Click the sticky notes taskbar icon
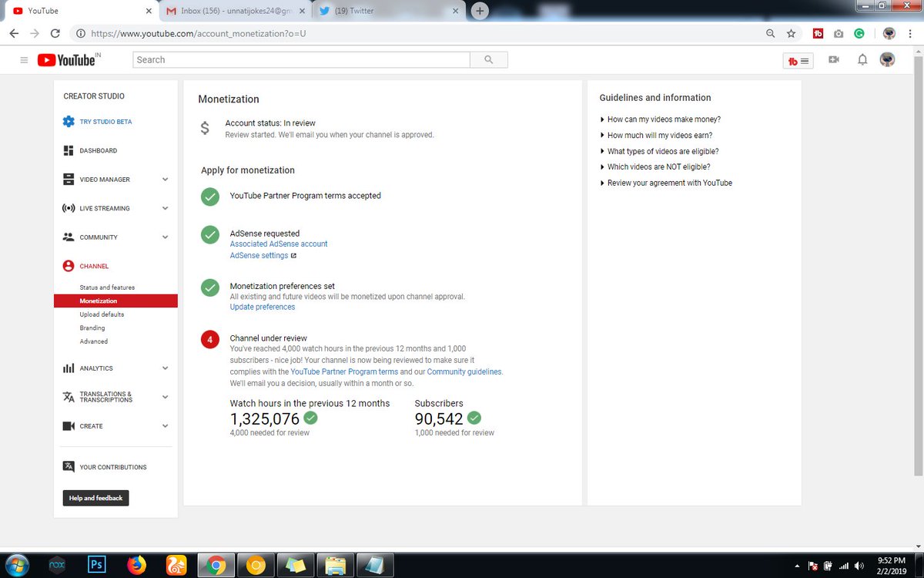Image resolution: width=924 pixels, height=578 pixels. point(296,565)
